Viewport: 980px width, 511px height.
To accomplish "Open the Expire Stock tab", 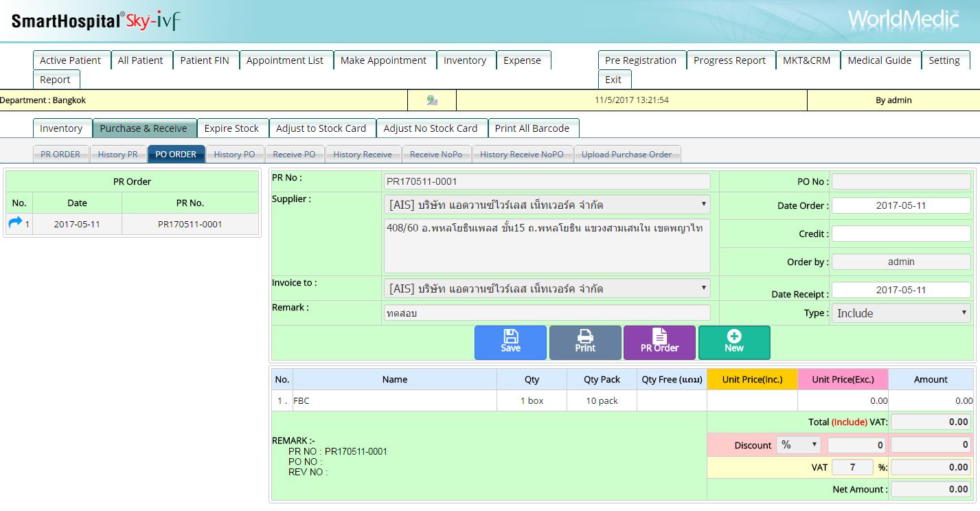I will tap(231, 128).
